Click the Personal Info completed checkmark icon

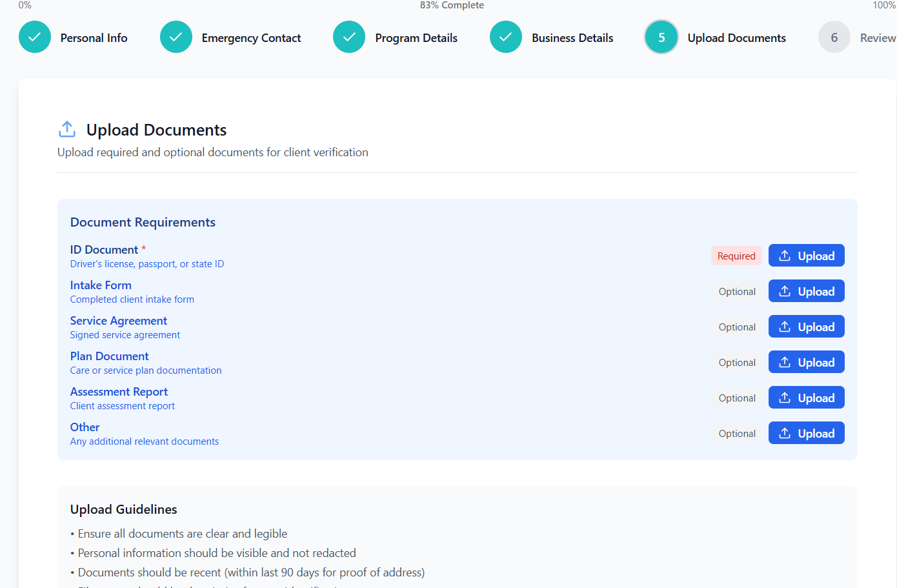tap(34, 37)
